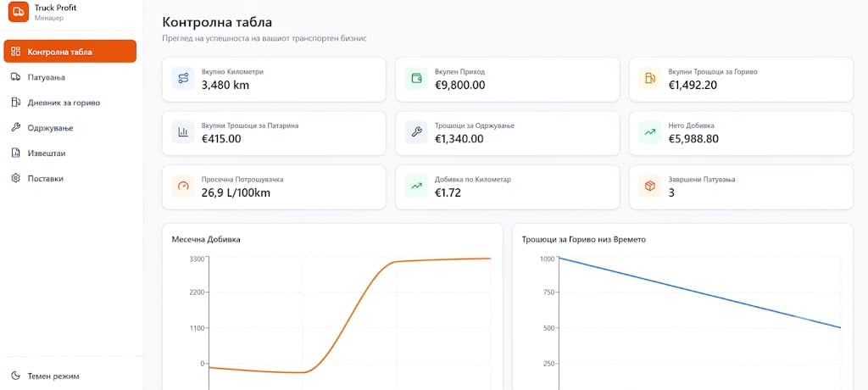
Task: Click bar chart icon on Трошоци за Патарина card
Action: (x=183, y=132)
